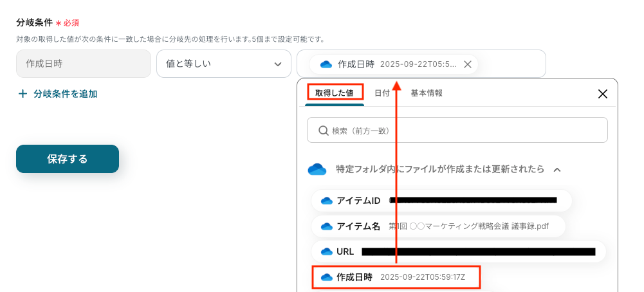Click the search magnifier icon

click(323, 131)
